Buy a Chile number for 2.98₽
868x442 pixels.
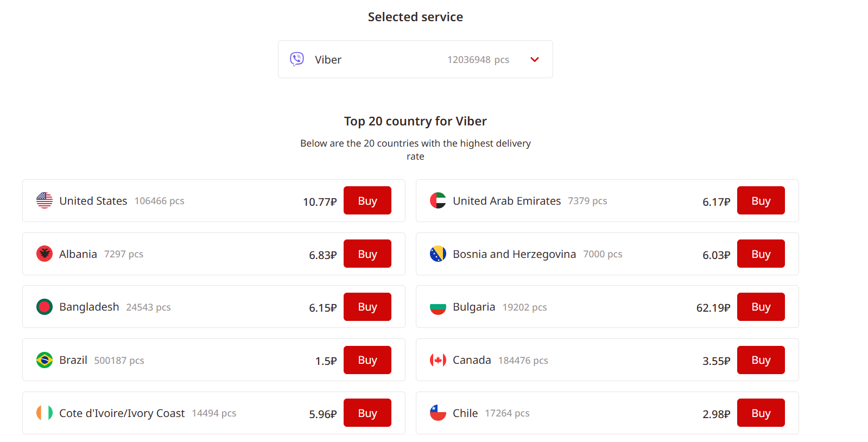click(761, 413)
